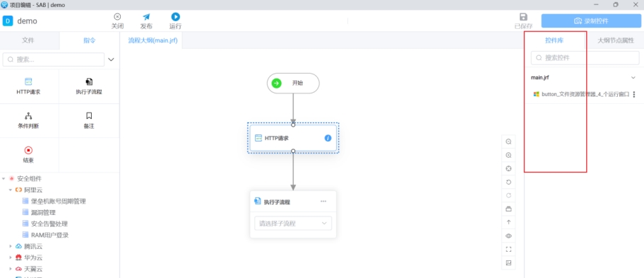The image size is (644, 278).
Task: Select the 流程大纲(main.jrf) tab
Action: 153,40
